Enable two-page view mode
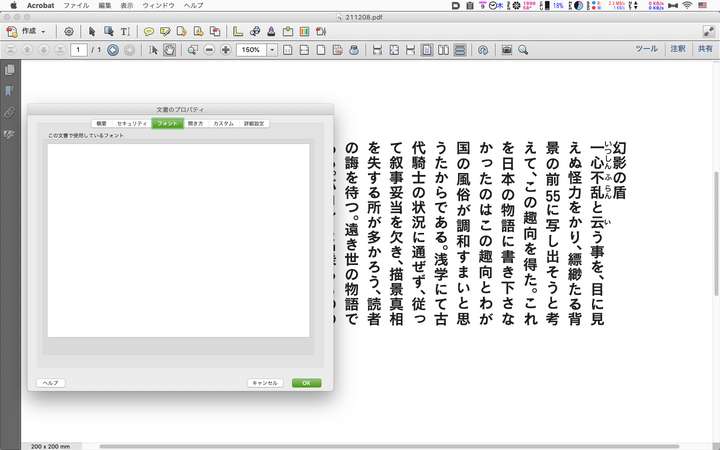Image resolution: width=720 pixels, height=450 pixels. coord(443,50)
